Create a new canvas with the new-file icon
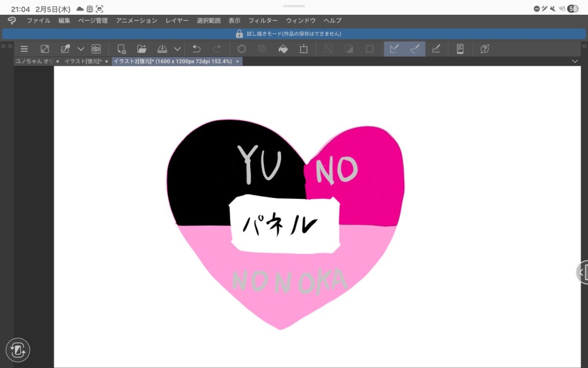This screenshot has height=368, width=588. click(x=121, y=49)
